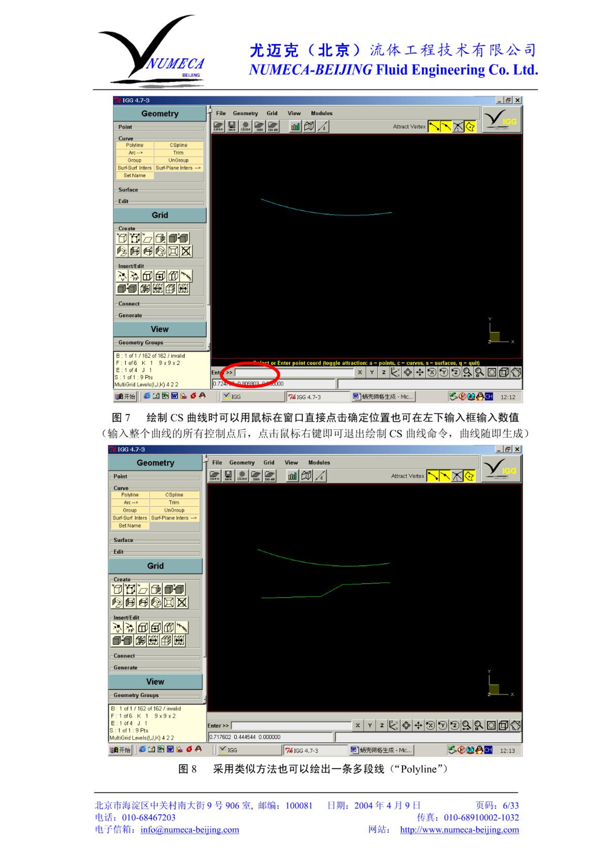
Task: Click the first Create block icon in Figure 7
Action: point(122,238)
